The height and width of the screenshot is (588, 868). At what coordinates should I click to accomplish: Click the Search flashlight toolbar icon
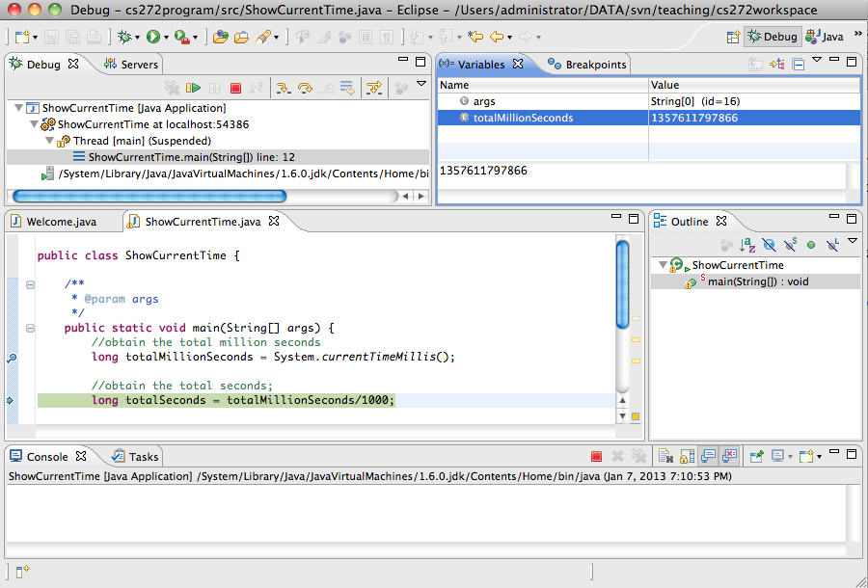262,37
